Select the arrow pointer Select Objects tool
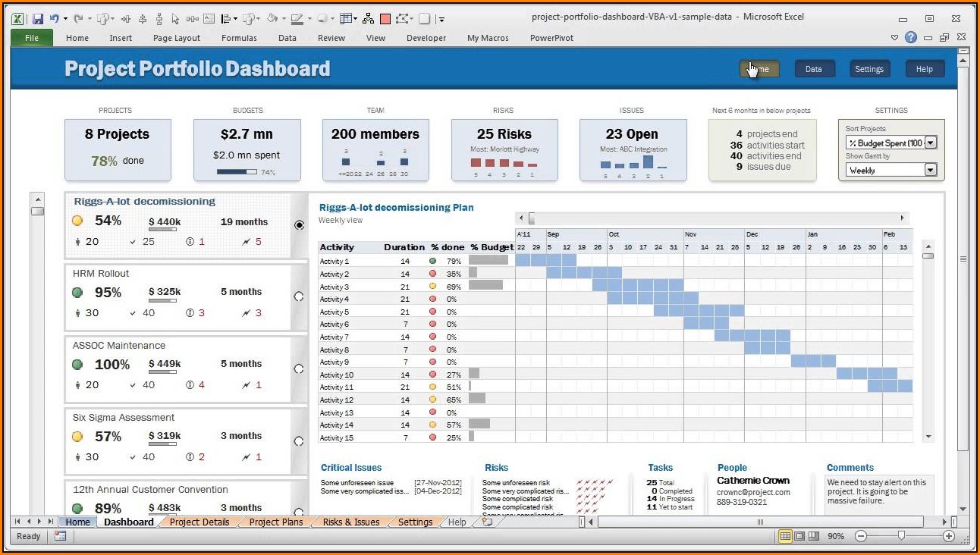980x555 pixels. [176, 18]
